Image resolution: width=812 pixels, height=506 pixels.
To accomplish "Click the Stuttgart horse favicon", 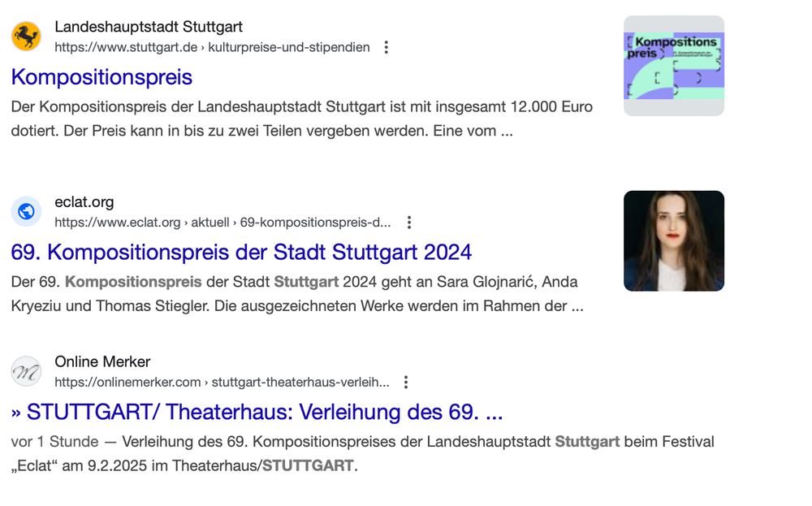I will pos(27,37).
